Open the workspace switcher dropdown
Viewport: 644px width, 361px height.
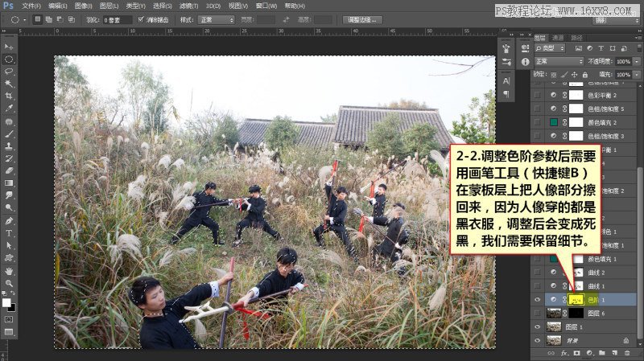616,20
